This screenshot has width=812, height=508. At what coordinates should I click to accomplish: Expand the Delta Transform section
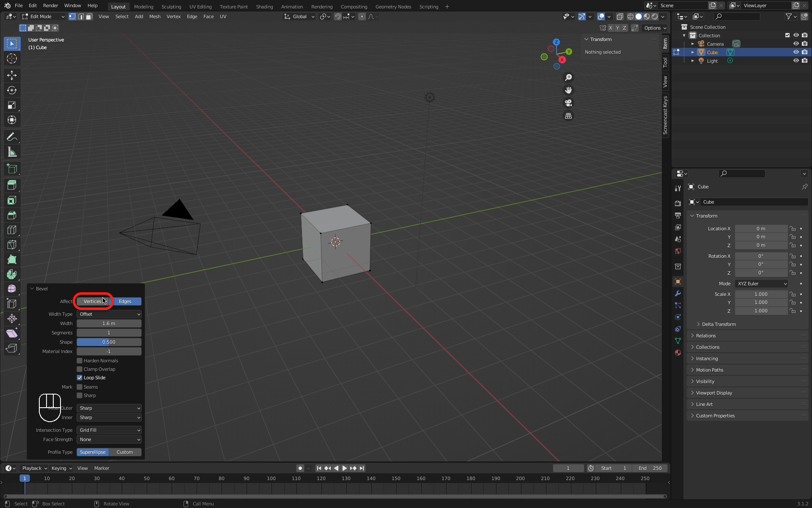[x=719, y=324]
